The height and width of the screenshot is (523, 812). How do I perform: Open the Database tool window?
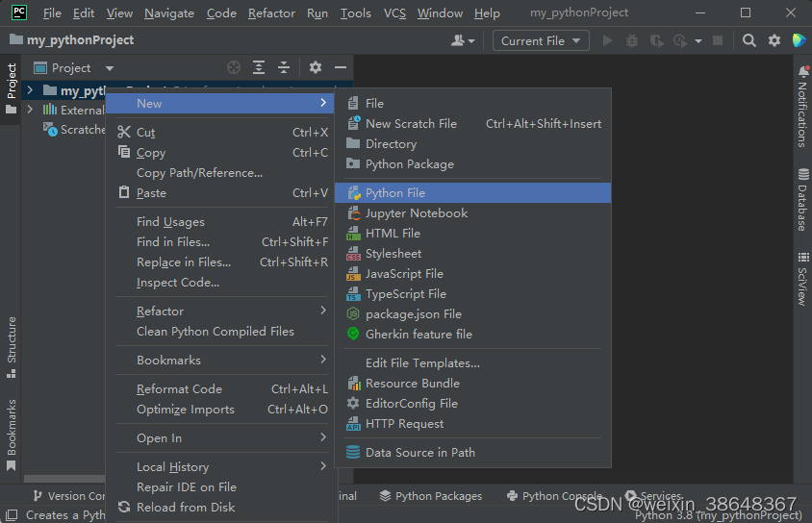coord(802,200)
